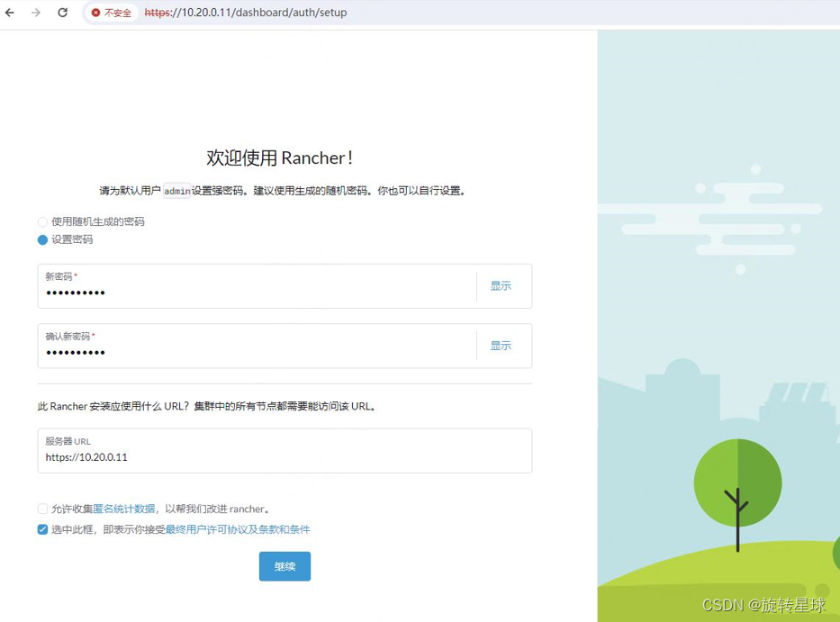The width and height of the screenshot is (840, 622).
Task: Uncheck the 最终用户许可协议 agreement checkbox
Action: point(42,529)
